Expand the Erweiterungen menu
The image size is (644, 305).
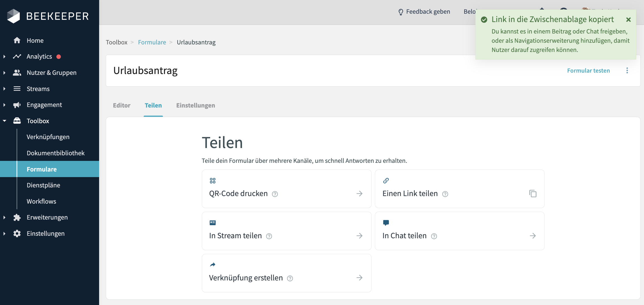[x=4, y=218]
